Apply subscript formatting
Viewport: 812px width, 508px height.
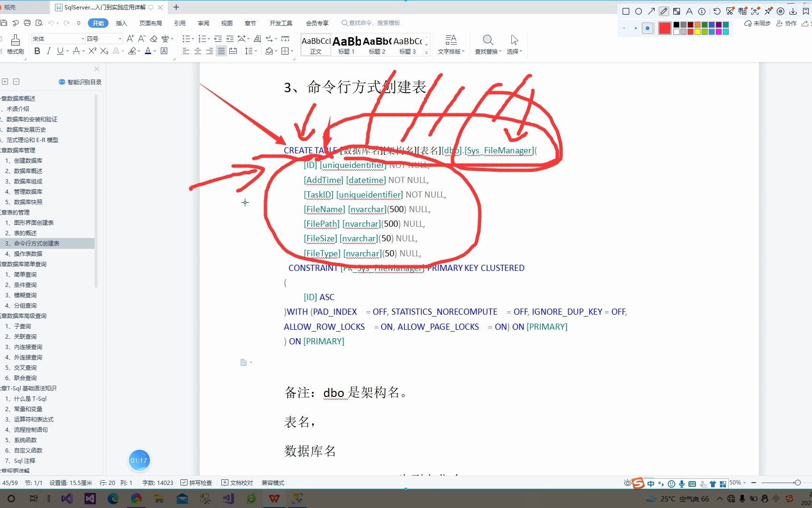(104, 51)
